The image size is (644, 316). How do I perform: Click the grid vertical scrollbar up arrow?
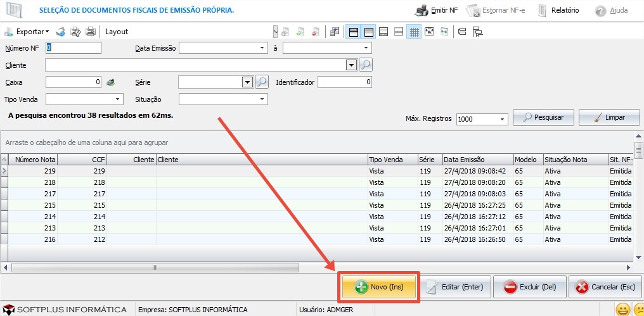tap(638, 137)
